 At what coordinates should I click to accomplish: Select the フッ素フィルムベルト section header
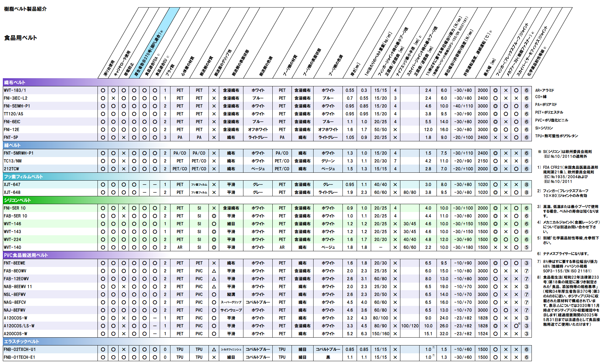pos(23,177)
